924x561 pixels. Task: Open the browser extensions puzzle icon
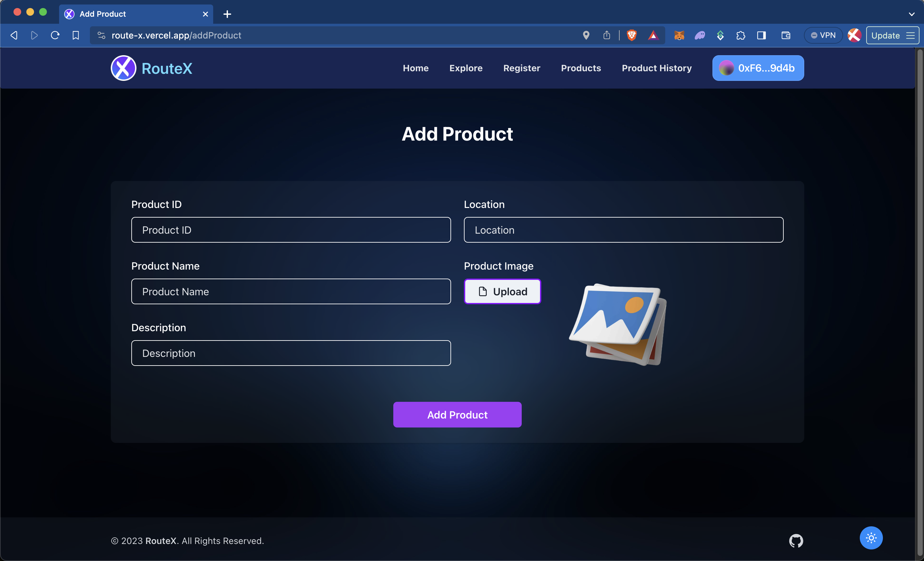click(741, 35)
